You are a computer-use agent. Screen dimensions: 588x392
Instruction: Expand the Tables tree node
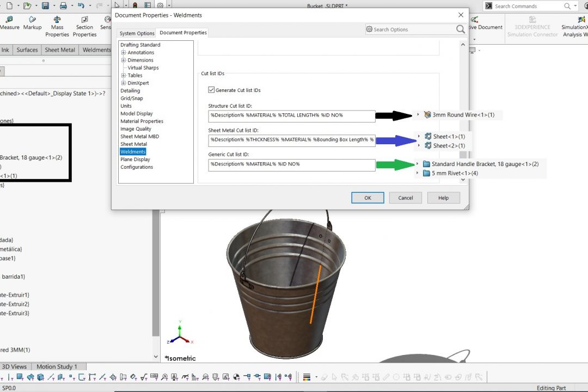point(124,75)
